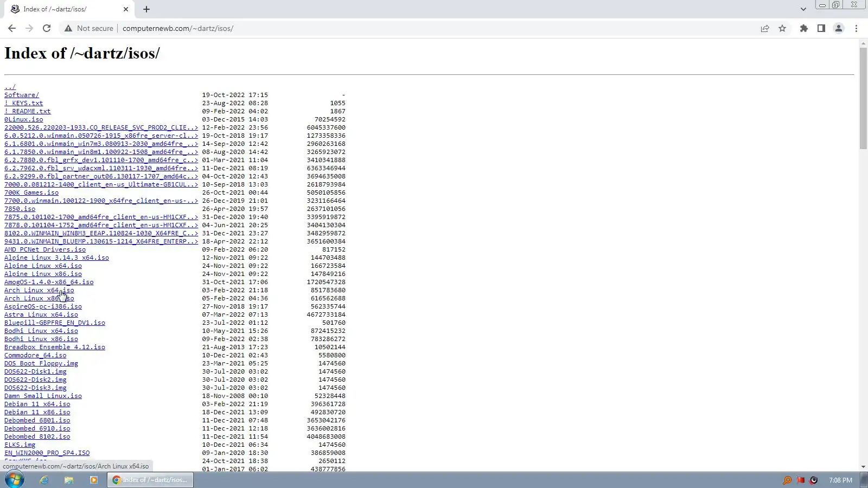Download AspireOS-pc-i386.iso
The width and height of the screenshot is (868, 488).
tap(43, 306)
